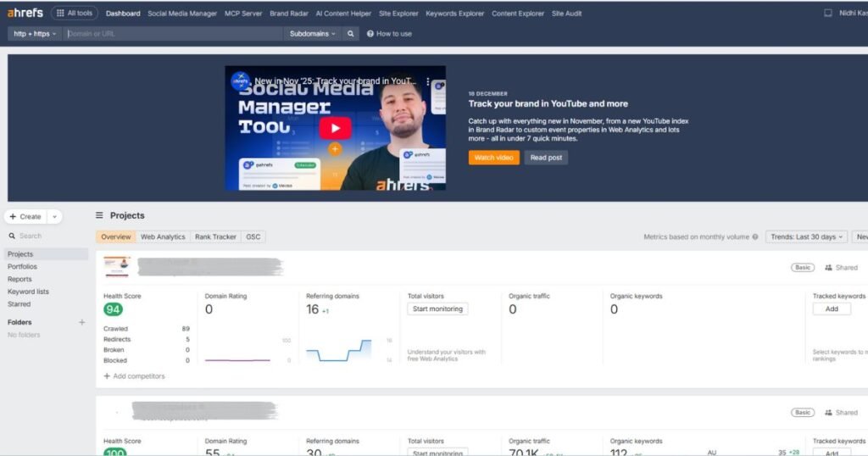The width and height of the screenshot is (868, 456).
Task: Open the arrow dropdown next to Create
Action: (55, 217)
